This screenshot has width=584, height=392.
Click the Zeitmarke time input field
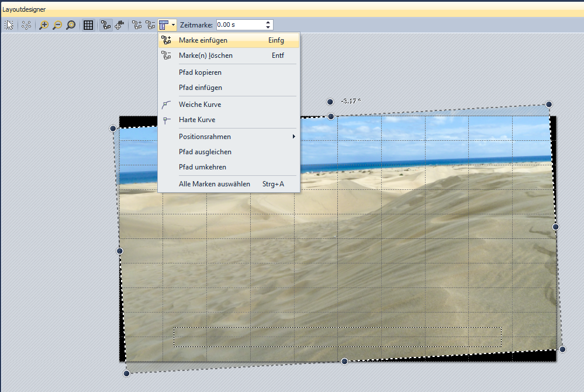click(x=239, y=25)
